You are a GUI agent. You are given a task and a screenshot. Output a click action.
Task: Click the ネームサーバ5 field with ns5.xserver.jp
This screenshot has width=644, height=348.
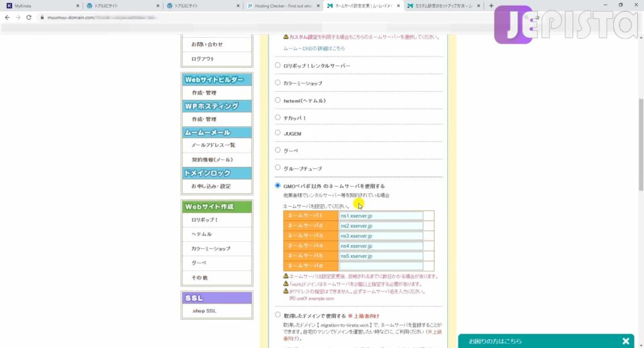(380, 256)
